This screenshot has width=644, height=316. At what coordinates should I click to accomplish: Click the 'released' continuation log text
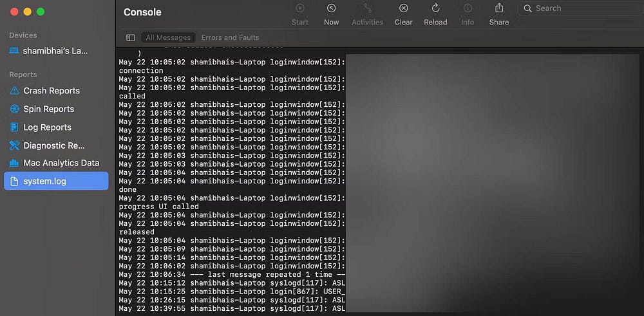tap(137, 232)
